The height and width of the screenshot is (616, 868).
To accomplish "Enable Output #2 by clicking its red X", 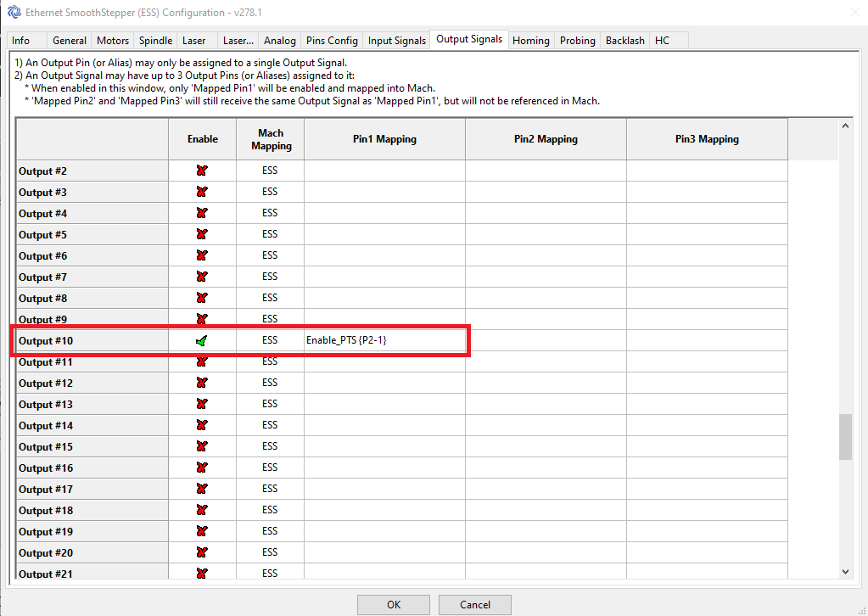I will point(202,170).
